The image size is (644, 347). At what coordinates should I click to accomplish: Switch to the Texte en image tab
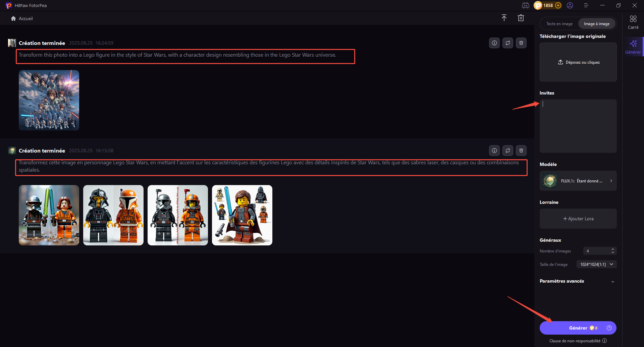point(559,24)
